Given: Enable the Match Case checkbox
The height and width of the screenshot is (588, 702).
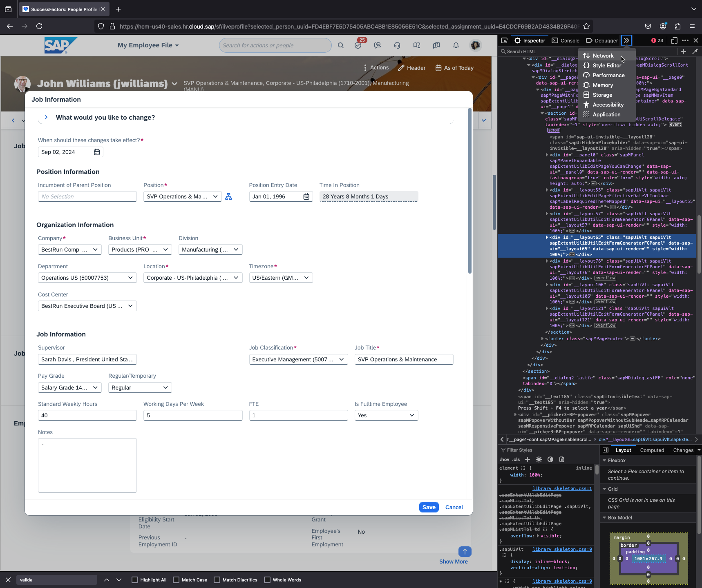Looking at the screenshot, I should click(176, 580).
